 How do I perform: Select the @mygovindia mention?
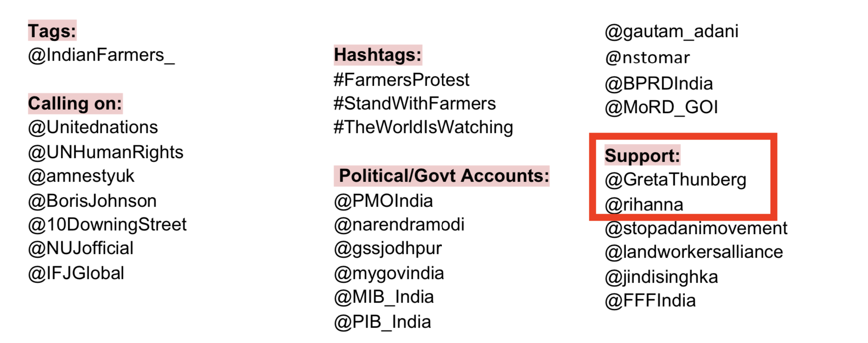(x=389, y=273)
